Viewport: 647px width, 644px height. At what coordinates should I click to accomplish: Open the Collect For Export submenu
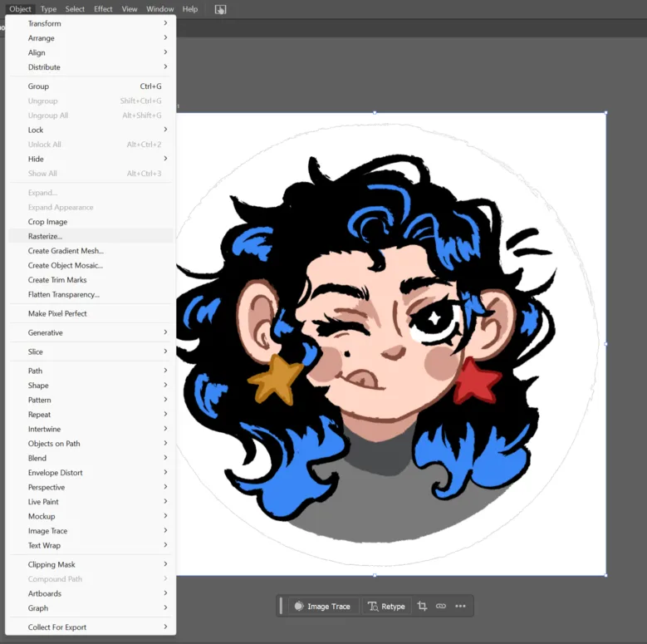click(91, 627)
